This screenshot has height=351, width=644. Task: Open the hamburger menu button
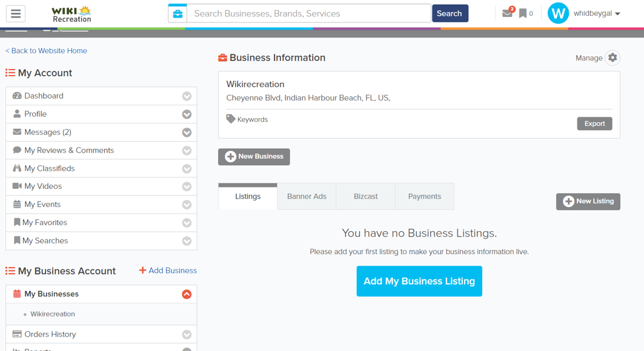16,13
